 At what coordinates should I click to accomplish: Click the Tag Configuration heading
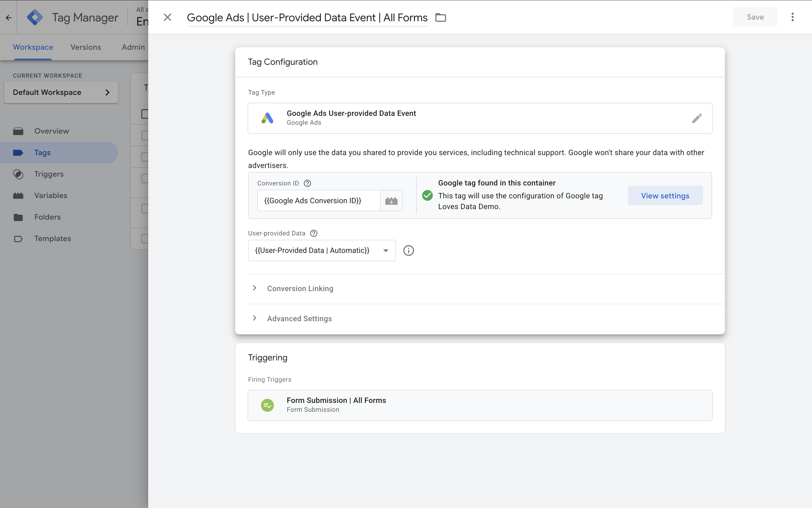pos(282,62)
